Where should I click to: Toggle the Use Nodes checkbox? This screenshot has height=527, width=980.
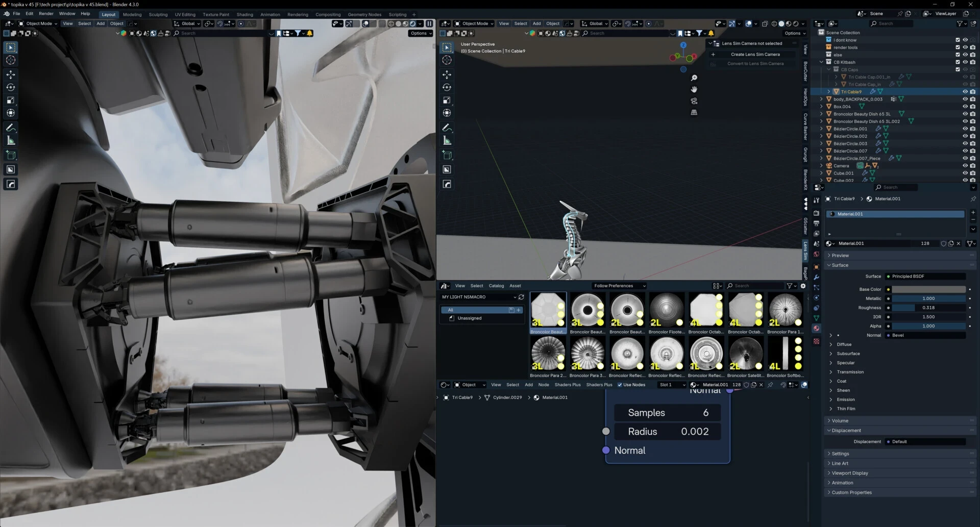tap(620, 385)
